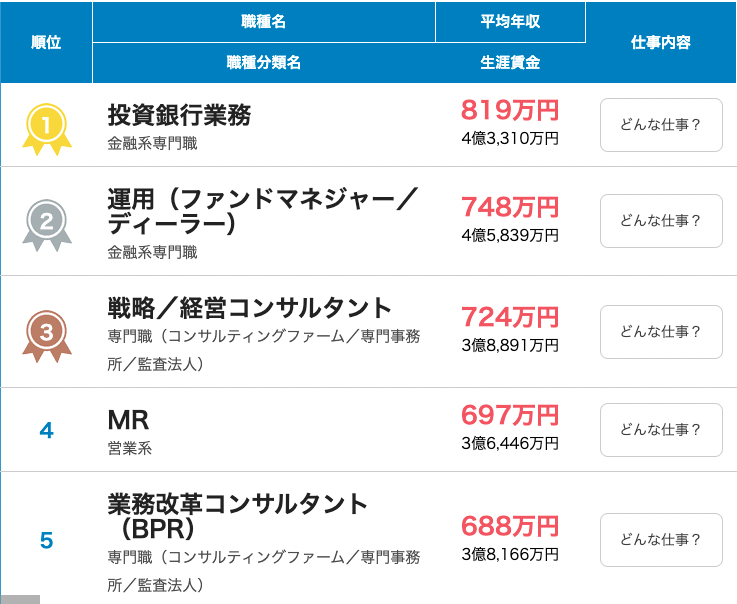Image resolution: width=737 pixels, height=604 pixels.
Task: Click the bronze third-place medal icon
Action: coord(47,336)
